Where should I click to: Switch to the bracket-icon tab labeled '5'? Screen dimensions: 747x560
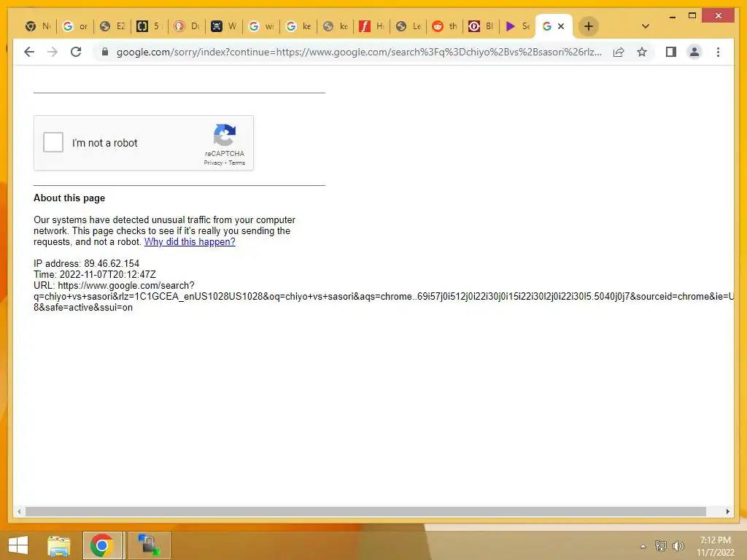[150, 26]
